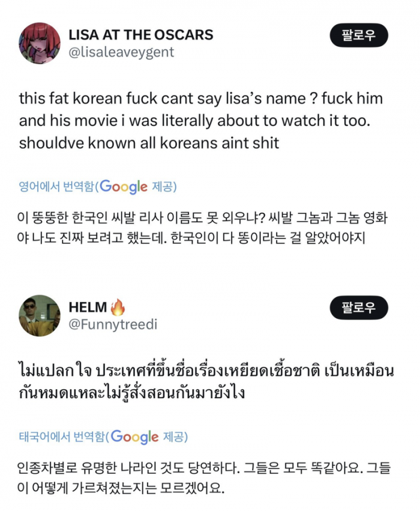Click the HELM display name
This screenshot has width=420, height=511.
point(88,307)
